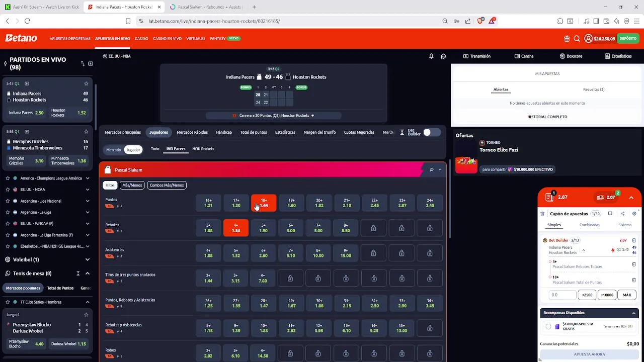Viewport: 644px width, 362px height.
Task: Open the search magnifier in Betano header
Action: click(577, 39)
